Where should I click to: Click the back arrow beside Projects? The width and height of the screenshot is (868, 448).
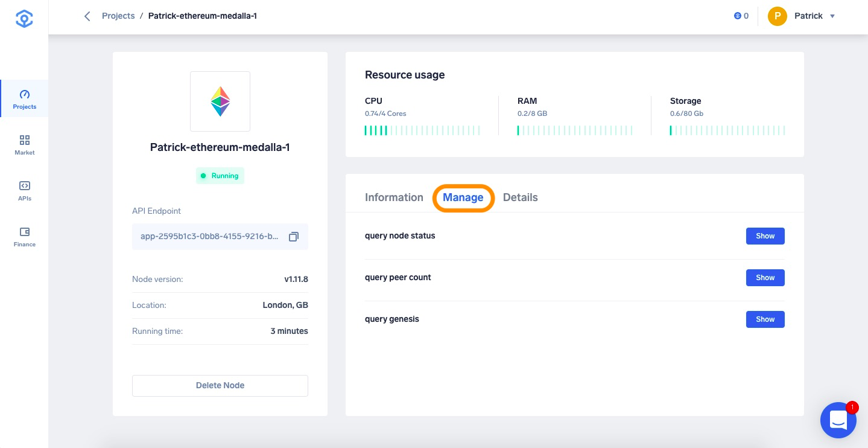[87, 16]
